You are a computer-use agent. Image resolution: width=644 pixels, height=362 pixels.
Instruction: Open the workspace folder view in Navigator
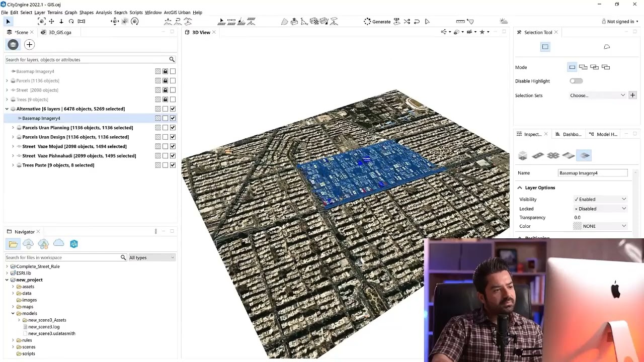tap(13, 244)
